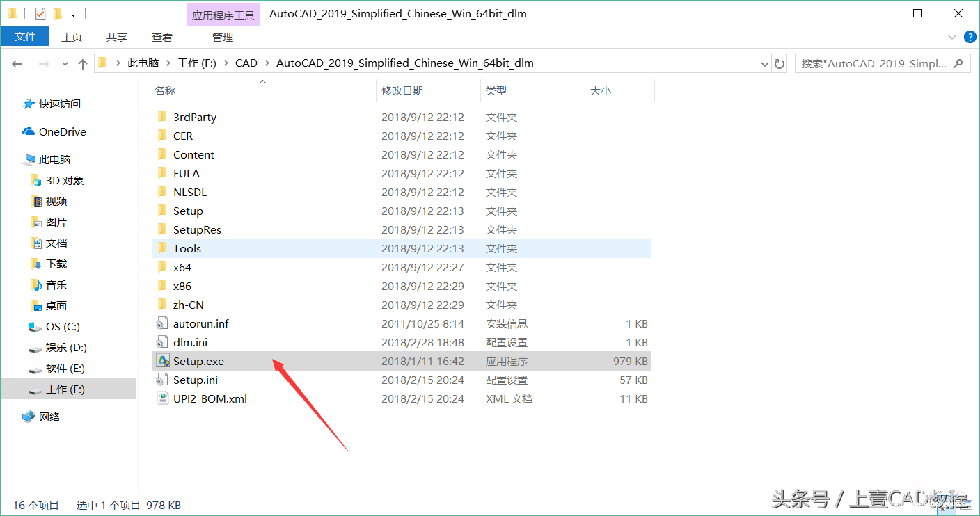Click the zh-CN folder icon

tap(162, 305)
